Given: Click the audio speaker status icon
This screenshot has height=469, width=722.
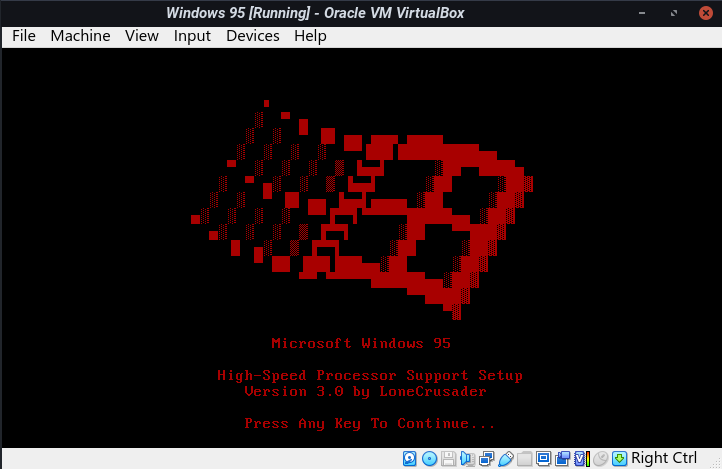Looking at the screenshot, I should (x=468, y=458).
